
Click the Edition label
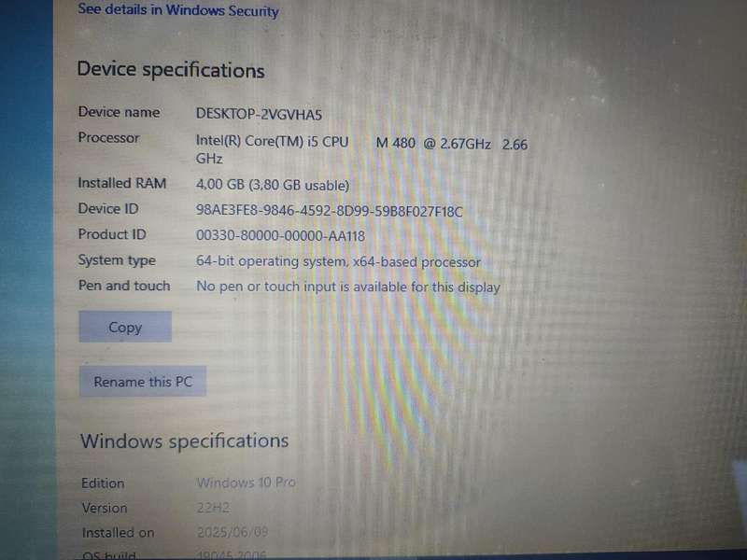[103, 483]
